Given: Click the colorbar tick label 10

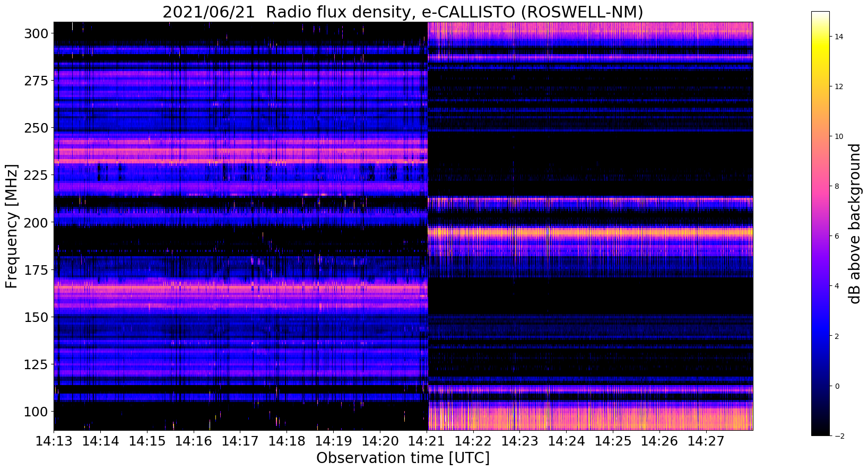Looking at the screenshot, I should coord(839,136).
